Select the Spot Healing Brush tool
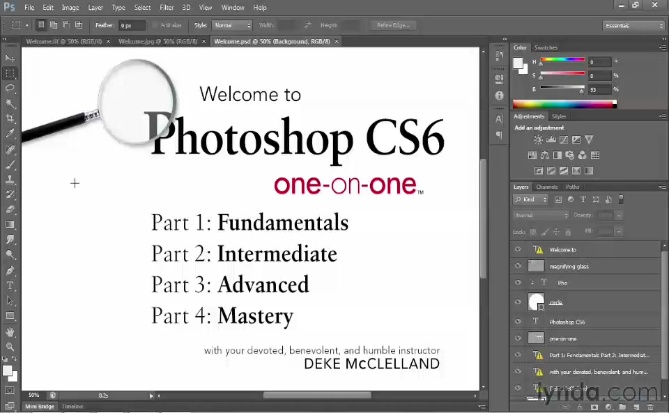The height and width of the screenshot is (413, 669). 10,149
